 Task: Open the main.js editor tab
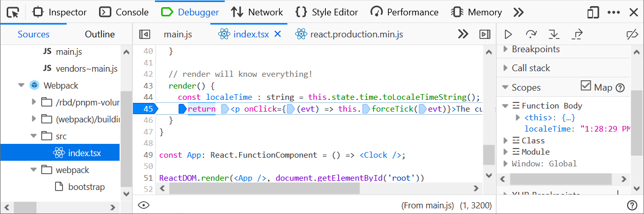coord(178,34)
